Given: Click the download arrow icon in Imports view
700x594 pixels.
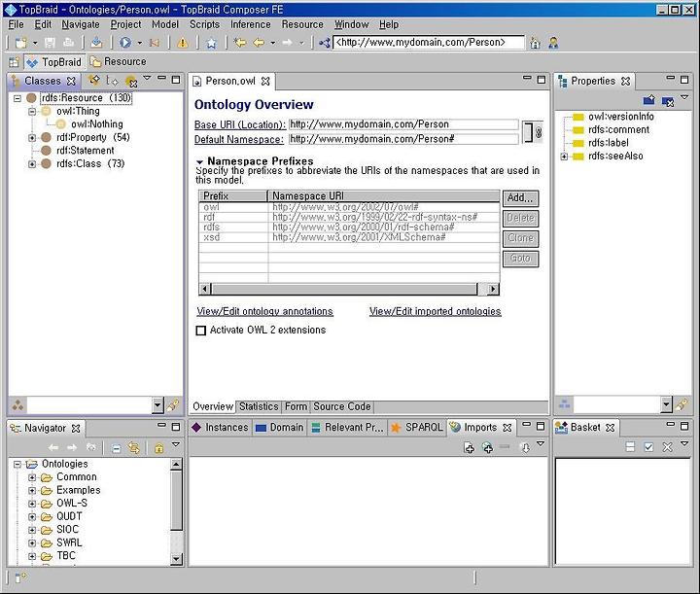Looking at the screenshot, I should tap(525, 447).
